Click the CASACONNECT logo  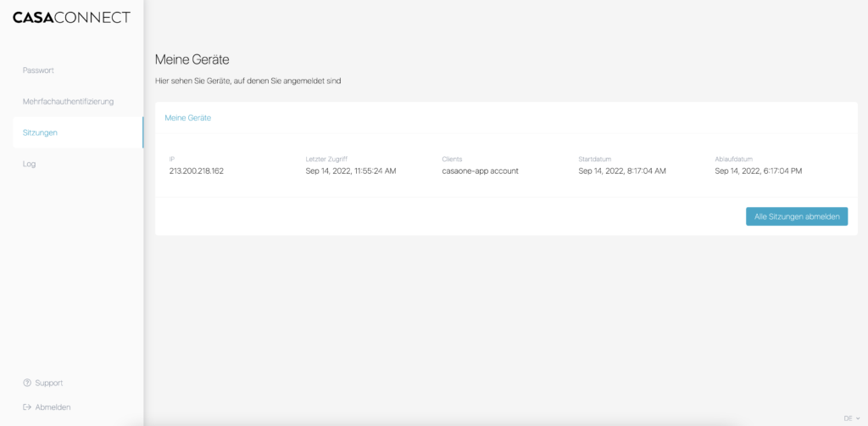pos(71,17)
